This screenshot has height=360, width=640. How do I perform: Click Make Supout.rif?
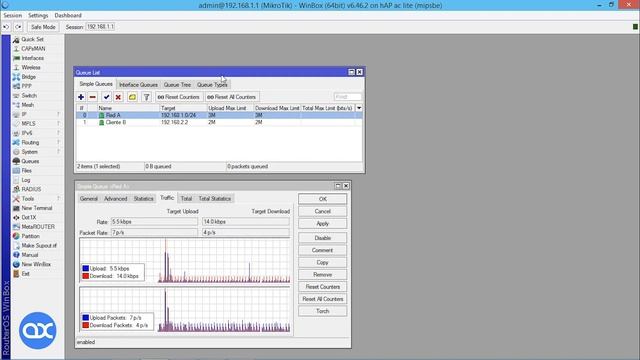tap(39, 246)
